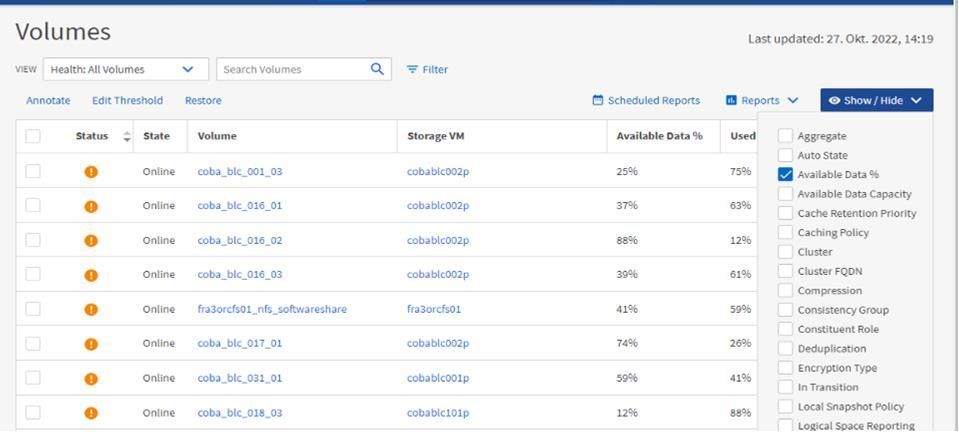This screenshot has width=959, height=432.
Task: Click the eye icon on Show / Hide
Action: [x=834, y=100]
